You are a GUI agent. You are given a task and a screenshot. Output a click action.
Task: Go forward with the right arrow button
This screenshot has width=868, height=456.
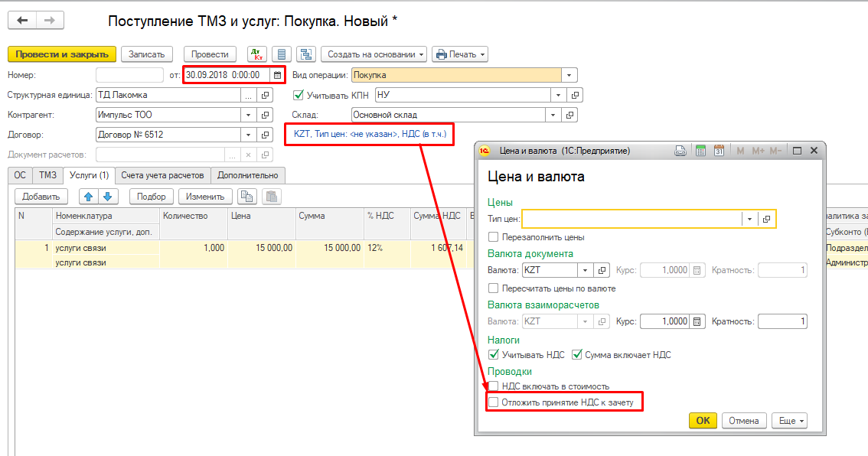(50, 21)
